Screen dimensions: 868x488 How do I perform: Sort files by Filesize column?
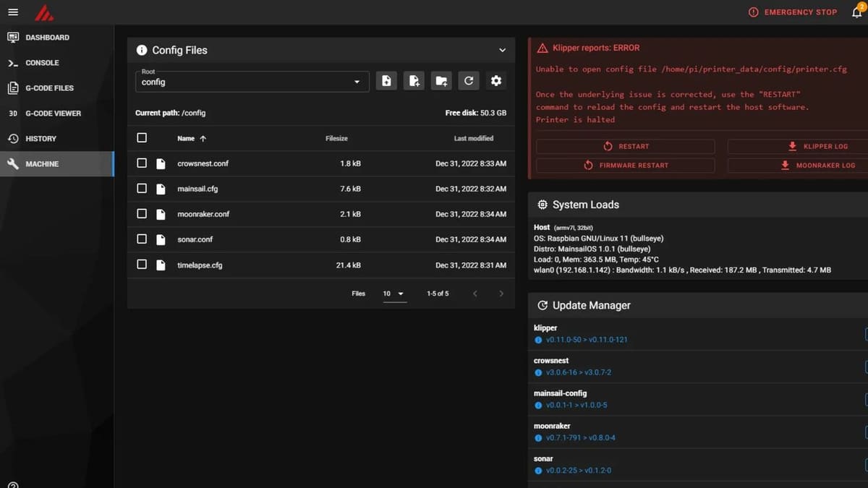click(x=338, y=138)
